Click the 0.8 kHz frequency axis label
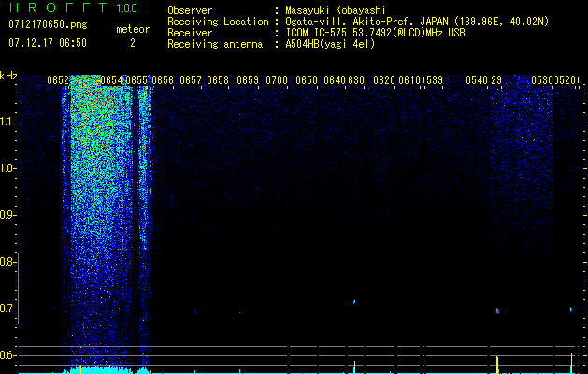The width and height of the screenshot is (588, 374). pyautogui.click(x=7, y=262)
